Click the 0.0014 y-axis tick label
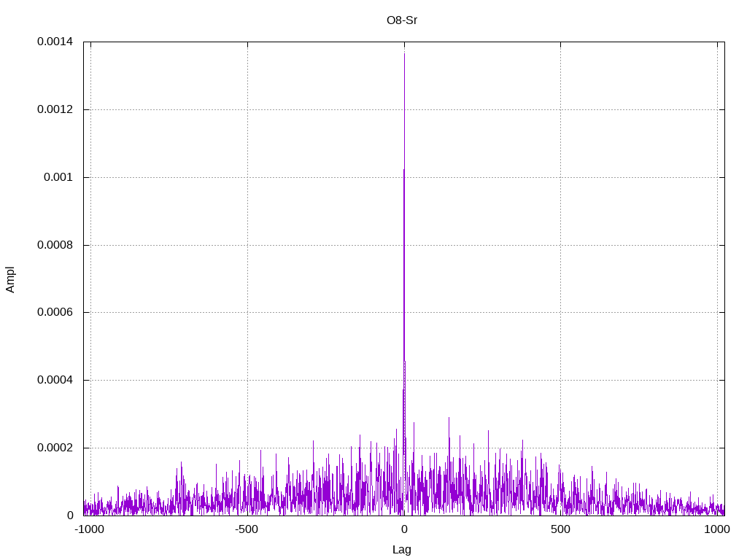The width and height of the screenshot is (747, 560). point(55,42)
